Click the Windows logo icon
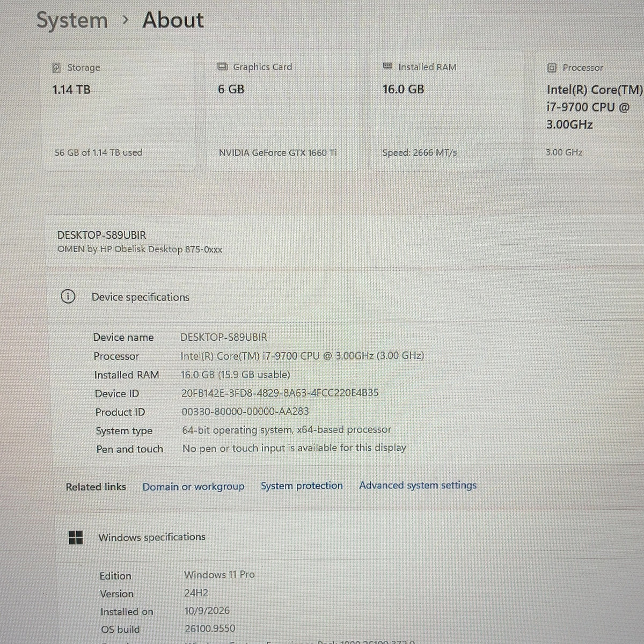 pos(76,537)
